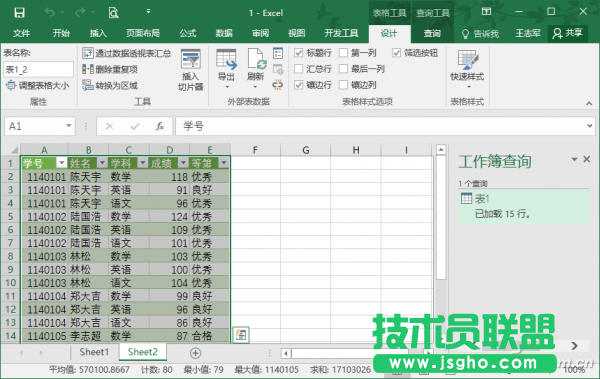Screen dimensions: 600x379
Task: Open the 学号 column filter dropdown
Action: [x=62, y=163]
